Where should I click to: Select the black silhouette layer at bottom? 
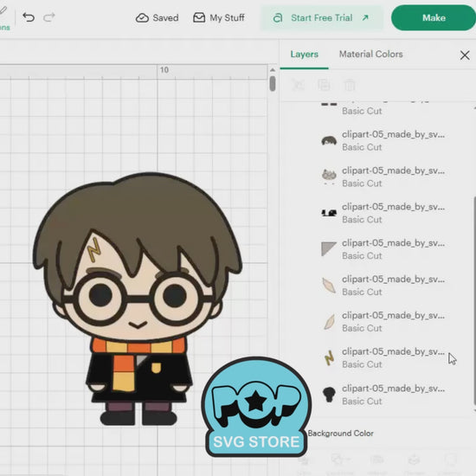383,395
